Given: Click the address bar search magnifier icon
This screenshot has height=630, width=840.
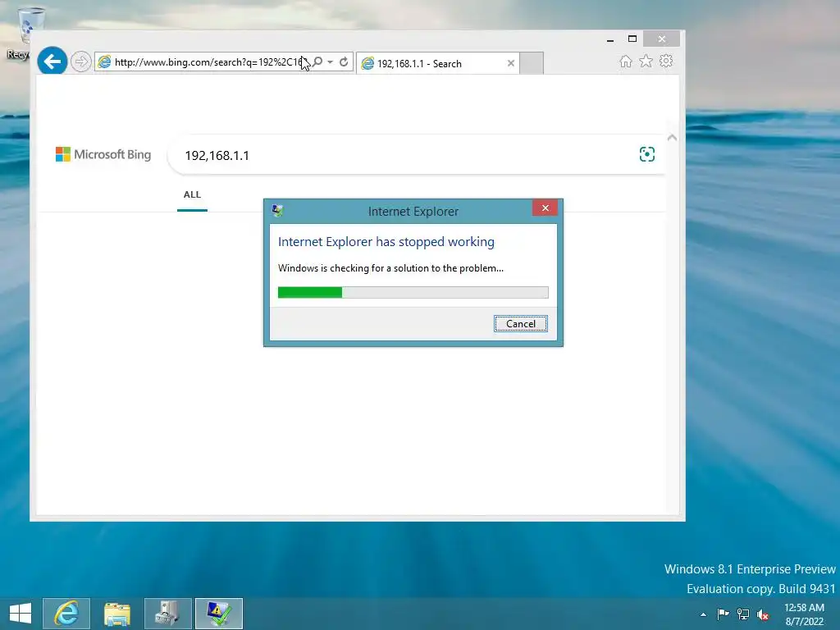Looking at the screenshot, I should point(317,62).
